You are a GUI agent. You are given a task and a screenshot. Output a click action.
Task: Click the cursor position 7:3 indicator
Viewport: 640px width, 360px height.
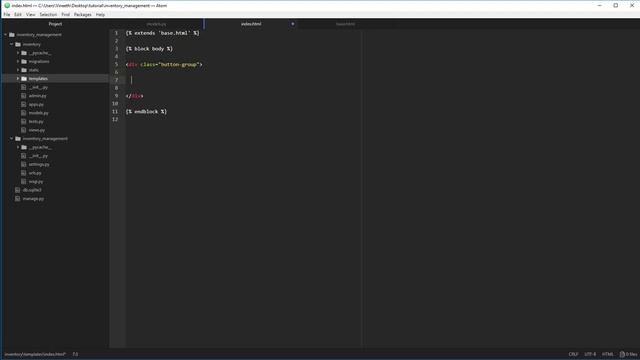tap(76, 354)
